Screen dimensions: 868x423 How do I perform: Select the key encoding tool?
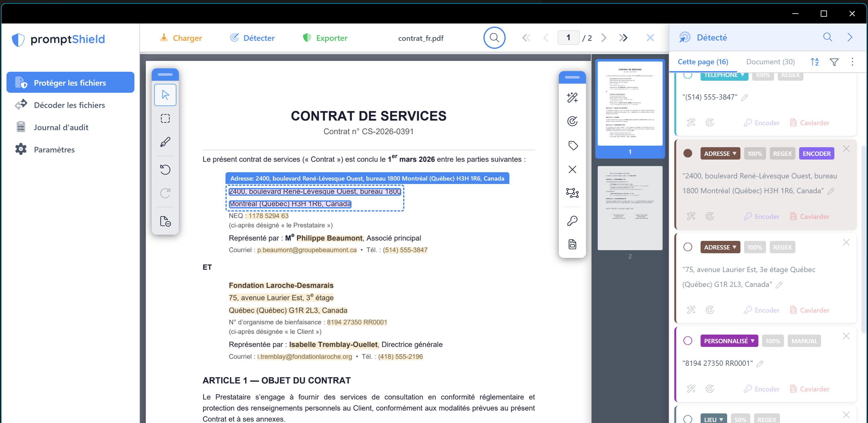pos(572,220)
